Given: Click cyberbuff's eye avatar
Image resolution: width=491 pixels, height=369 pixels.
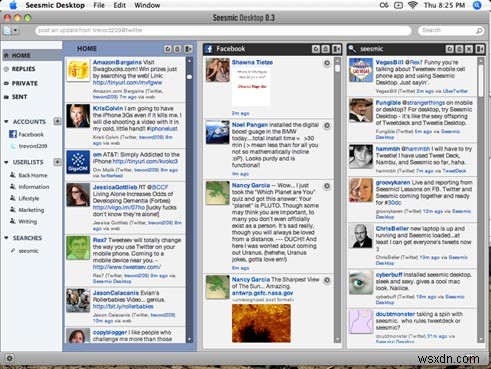Looking at the screenshot, I should pos(361,283).
